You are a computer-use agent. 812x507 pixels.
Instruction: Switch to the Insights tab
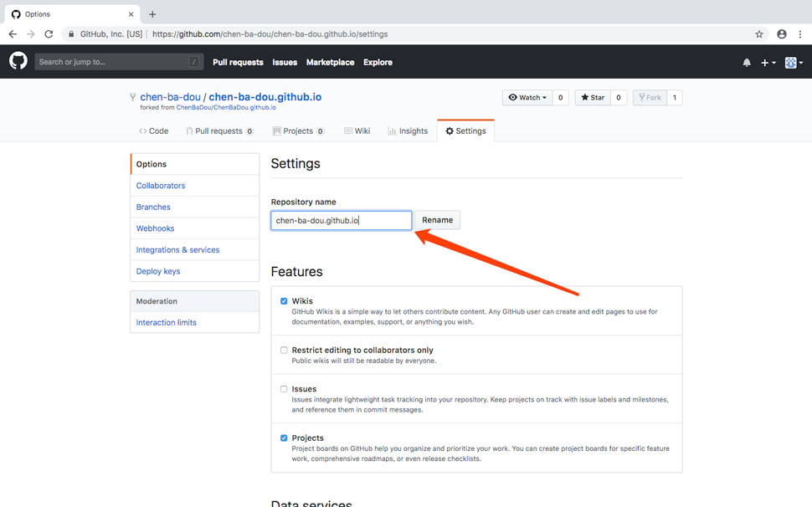(408, 131)
